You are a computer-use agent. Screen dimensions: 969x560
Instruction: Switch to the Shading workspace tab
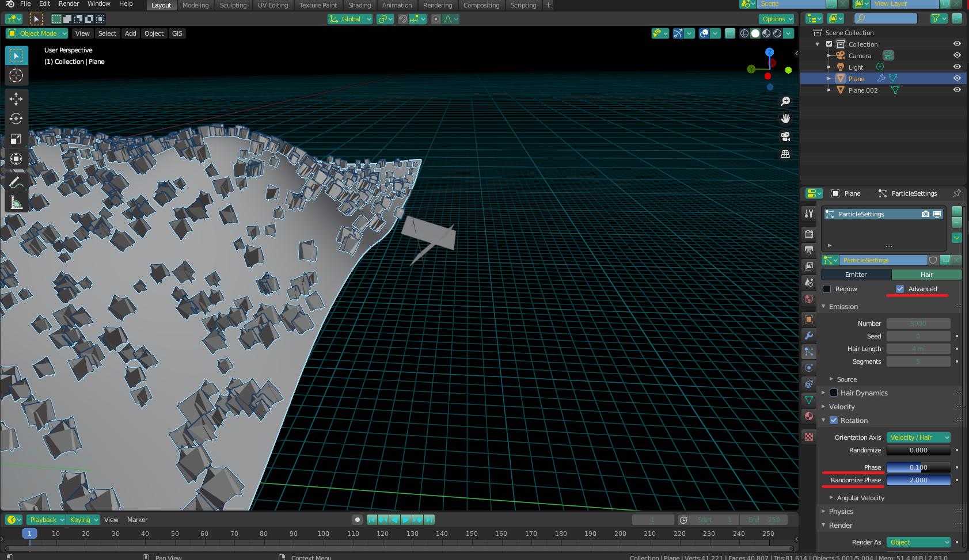pyautogui.click(x=359, y=5)
